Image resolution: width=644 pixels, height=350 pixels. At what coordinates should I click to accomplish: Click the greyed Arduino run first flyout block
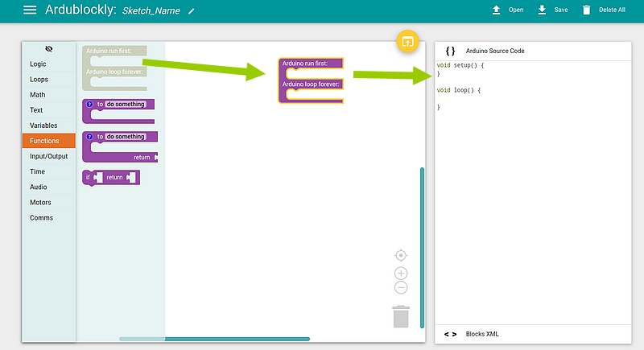click(114, 68)
